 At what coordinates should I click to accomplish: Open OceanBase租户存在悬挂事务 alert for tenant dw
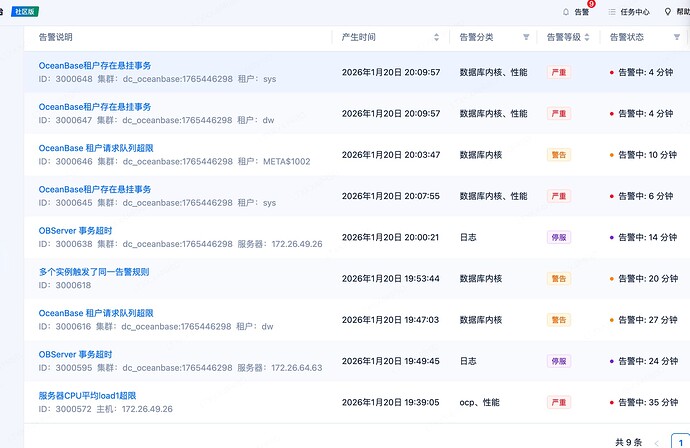[95, 106]
